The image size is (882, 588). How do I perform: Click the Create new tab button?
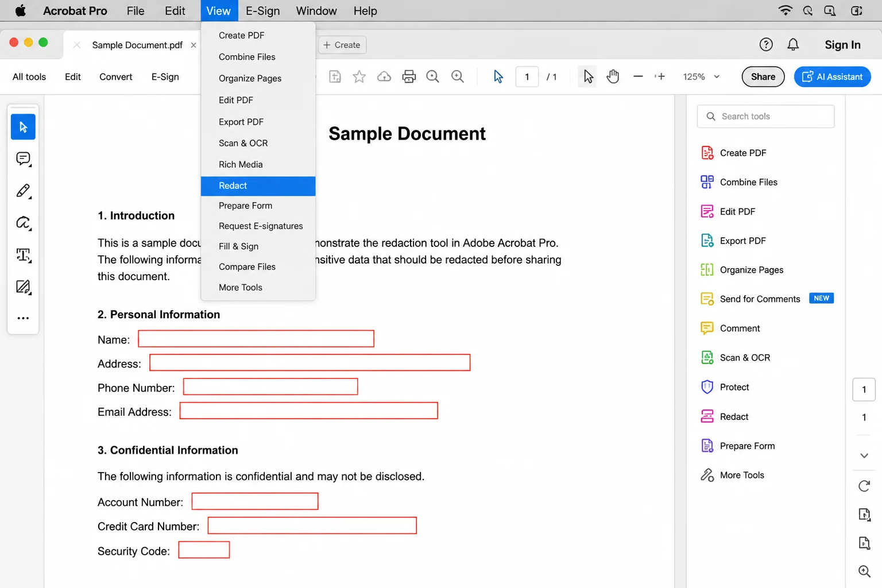[342, 45]
